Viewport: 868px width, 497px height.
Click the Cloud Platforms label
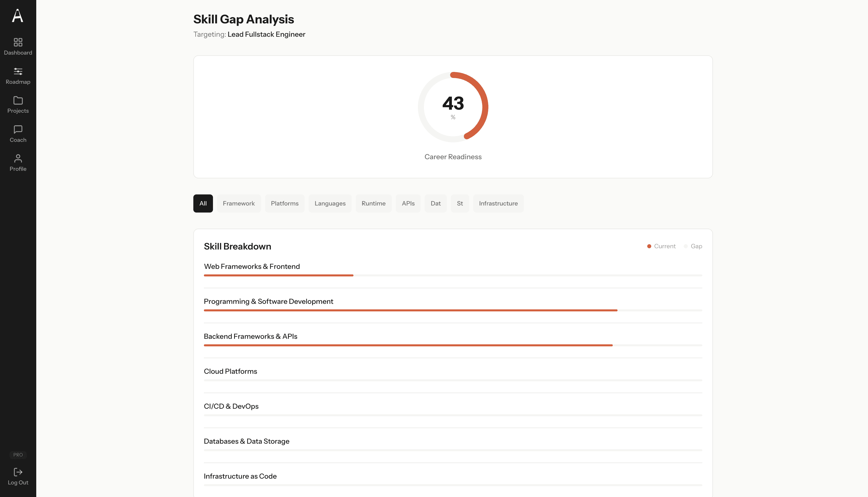click(x=230, y=371)
